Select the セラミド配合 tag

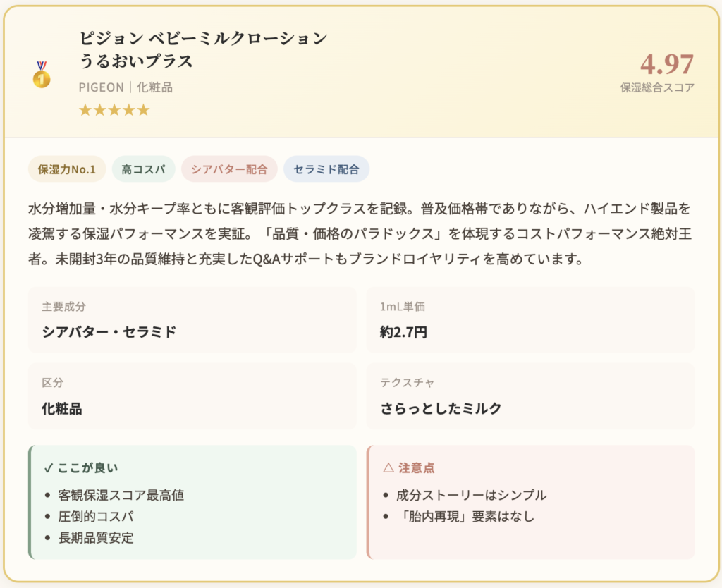326,169
